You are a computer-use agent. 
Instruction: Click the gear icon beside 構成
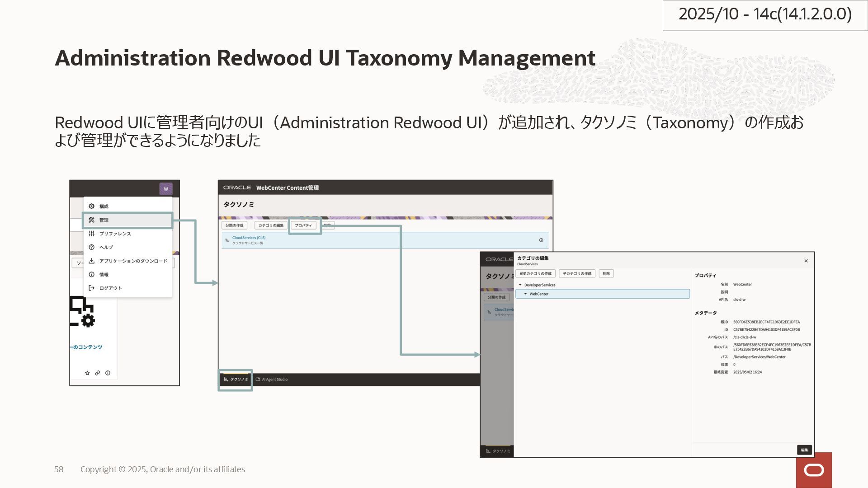click(x=92, y=206)
